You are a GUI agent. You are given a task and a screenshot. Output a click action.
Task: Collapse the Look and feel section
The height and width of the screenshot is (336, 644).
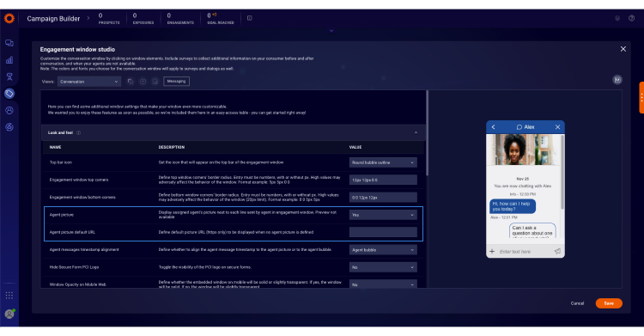click(416, 133)
